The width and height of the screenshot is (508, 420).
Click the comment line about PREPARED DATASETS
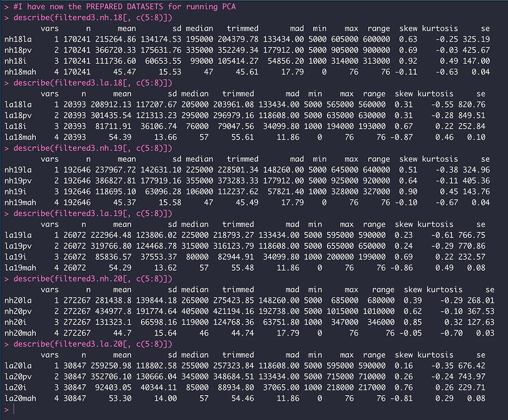[x=125, y=7]
